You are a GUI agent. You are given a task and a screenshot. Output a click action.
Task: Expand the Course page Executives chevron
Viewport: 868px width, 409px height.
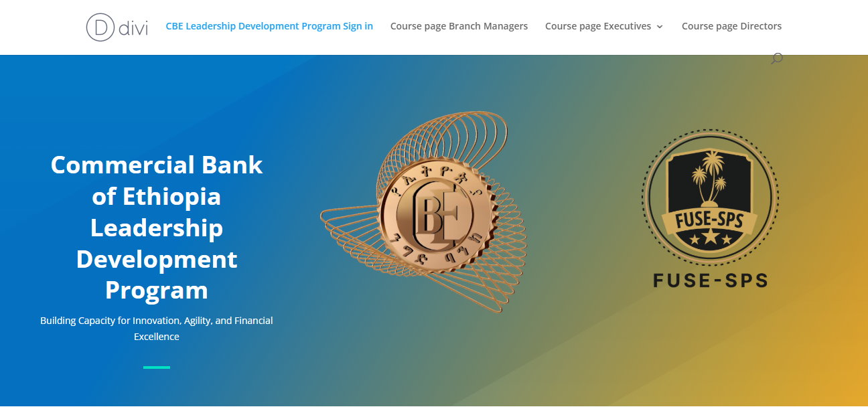(x=660, y=27)
